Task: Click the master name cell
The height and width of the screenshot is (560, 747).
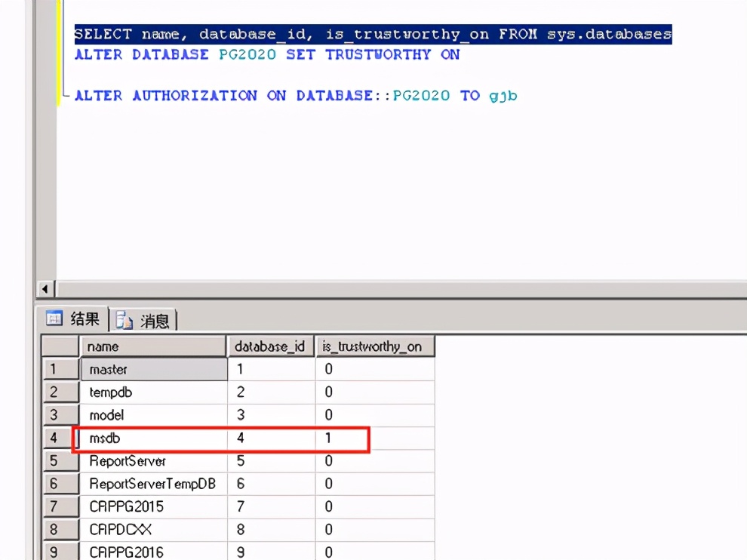Action: point(153,370)
